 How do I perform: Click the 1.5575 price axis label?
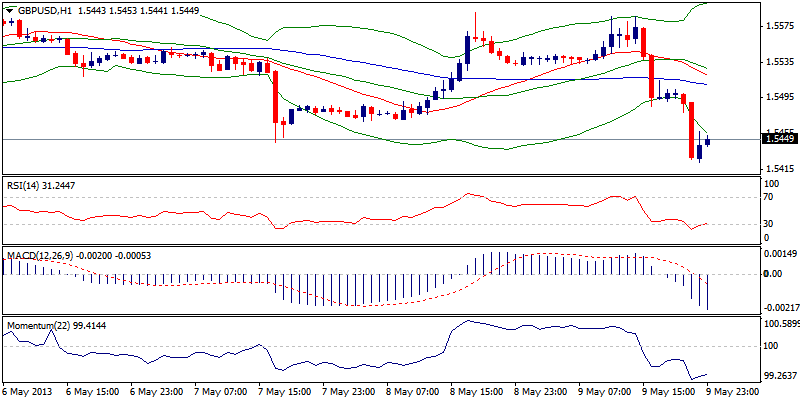pyautogui.click(x=779, y=25)
